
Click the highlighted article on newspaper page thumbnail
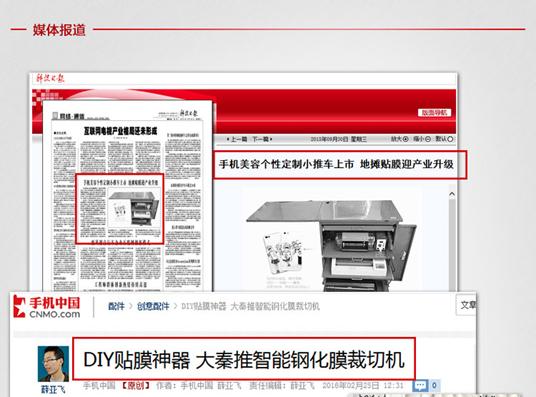pos(119,209)
